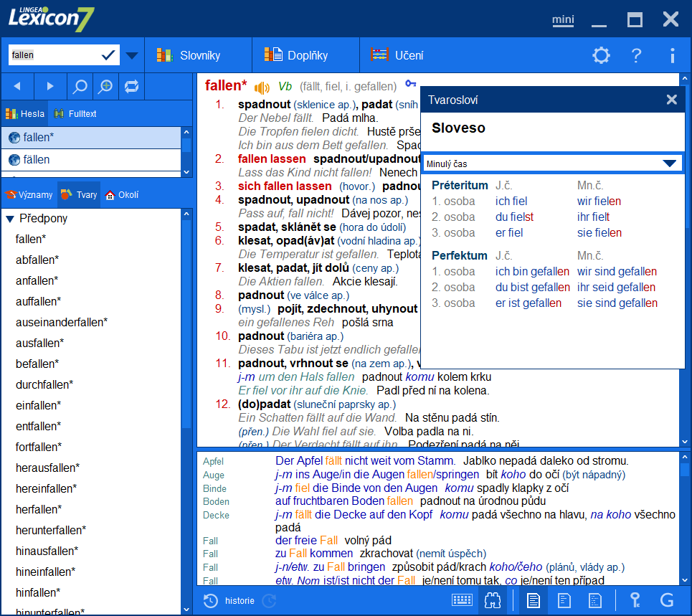Swap translation direction with the exchange arrows icon
This screenshot has height=616, width=692.
click(132, 86)
